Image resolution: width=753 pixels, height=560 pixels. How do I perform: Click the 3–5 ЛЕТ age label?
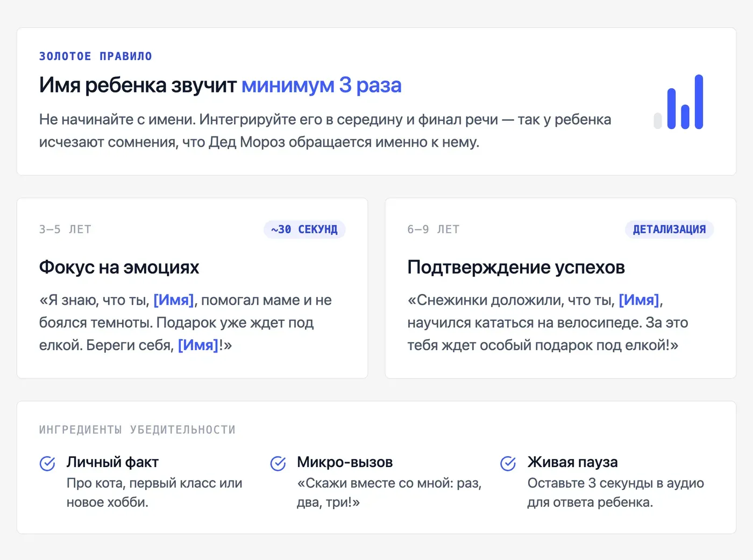point(65,229)
